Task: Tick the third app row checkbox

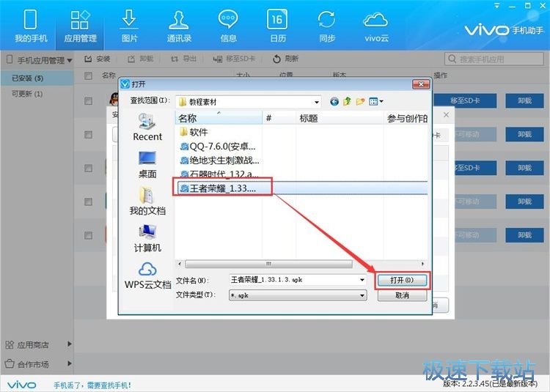Action: pos(89,169)
